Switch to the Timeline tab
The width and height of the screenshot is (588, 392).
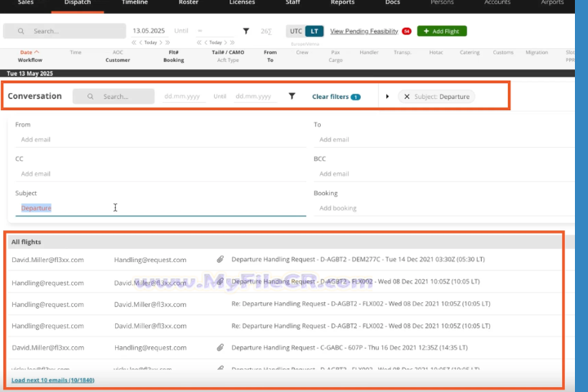click(135, 3)
